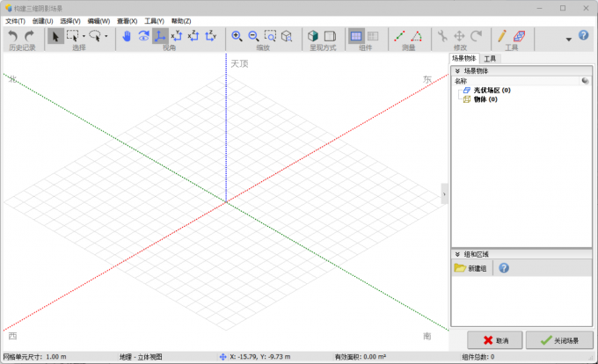Click the help icon beside 新建组
The height and width of the screenshot is (364, 598).
[504, 268]
